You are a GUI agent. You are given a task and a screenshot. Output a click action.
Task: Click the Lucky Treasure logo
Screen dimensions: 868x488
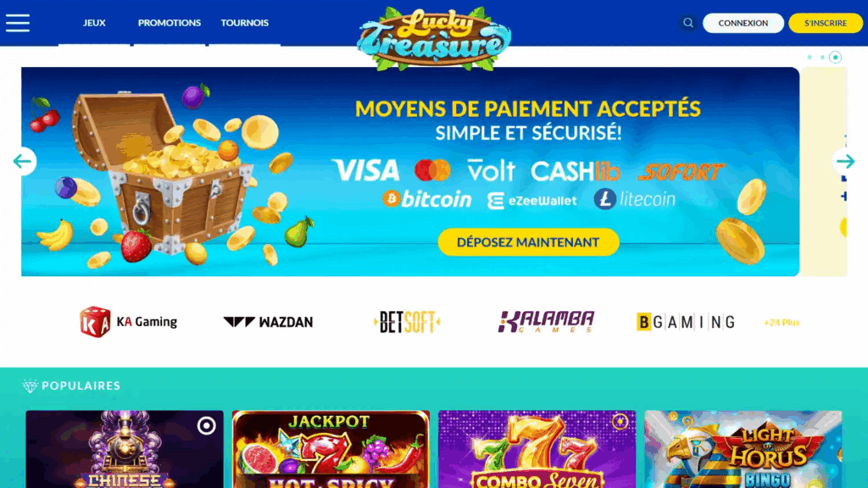coord(434,39)
